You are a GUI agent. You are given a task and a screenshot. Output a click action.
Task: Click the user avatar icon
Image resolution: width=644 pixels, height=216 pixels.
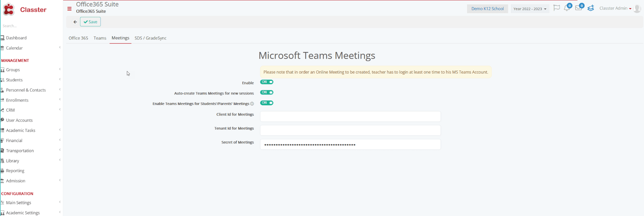click(x=637, y=8)
